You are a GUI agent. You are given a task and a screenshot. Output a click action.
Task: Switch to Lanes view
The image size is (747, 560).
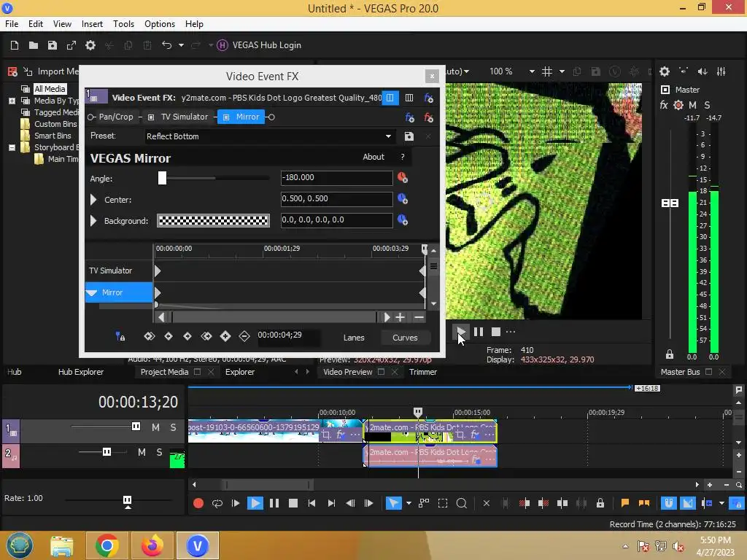pyautogui.click(x=354, y=338)
